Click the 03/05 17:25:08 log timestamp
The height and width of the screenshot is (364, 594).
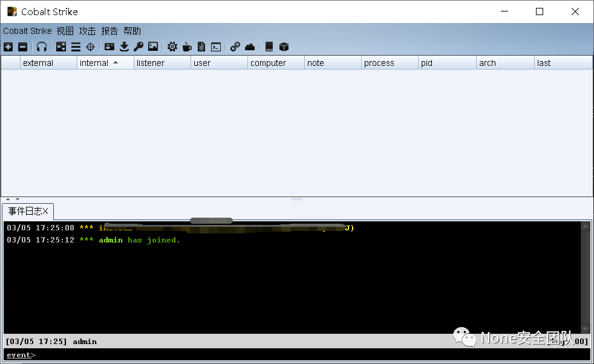[x=41, y=227]
